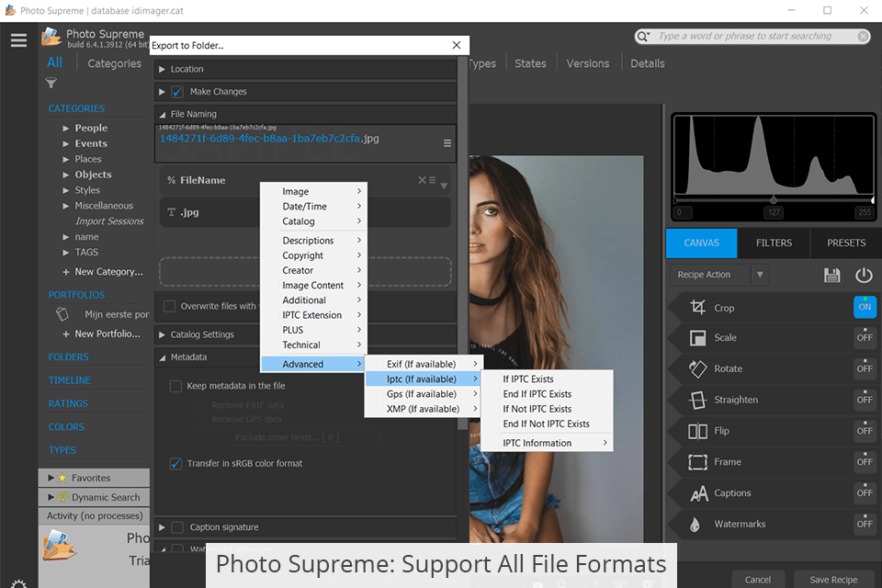The width and height of the screenshot is (882, 588).
Task: Open the hamburger main menu
Action: coord(18,40)
